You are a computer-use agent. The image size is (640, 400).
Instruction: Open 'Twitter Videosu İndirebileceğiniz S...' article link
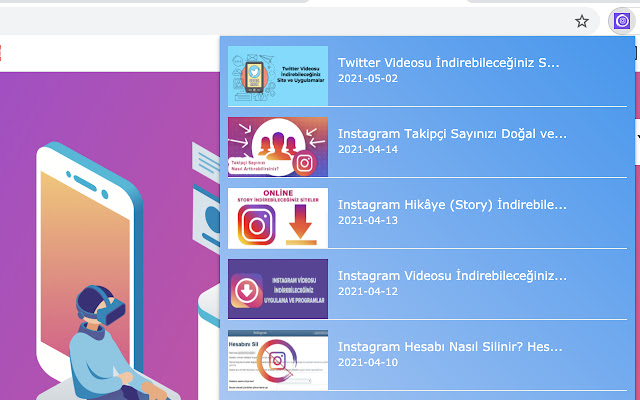449,63
